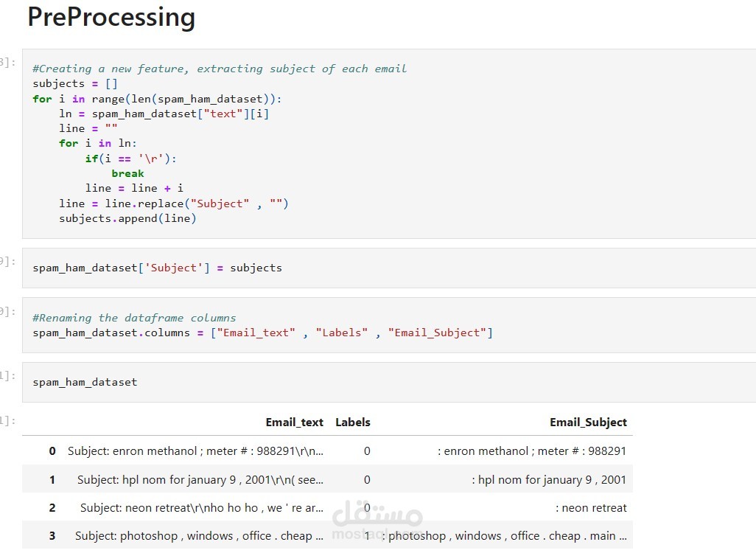This screenshot has width=756, height=553.
Task: Click the PreProcessing heading
Action: [111, 17]
